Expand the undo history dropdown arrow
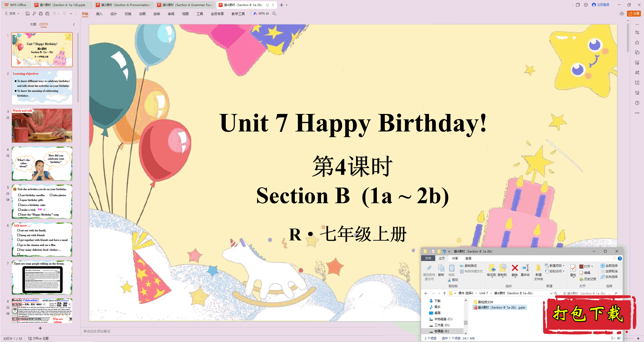Screen dimensions: 644x342 [x=59, y=14]
